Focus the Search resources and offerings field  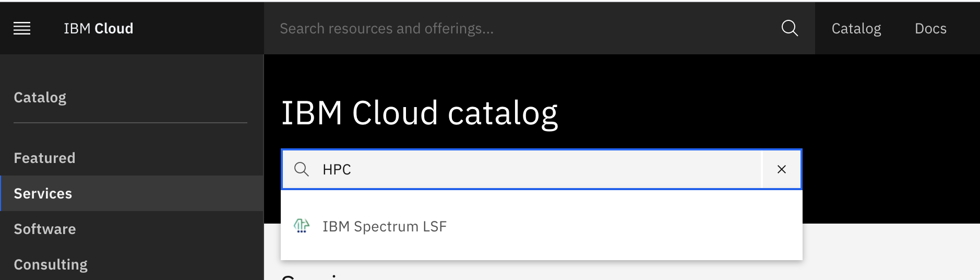522,28
